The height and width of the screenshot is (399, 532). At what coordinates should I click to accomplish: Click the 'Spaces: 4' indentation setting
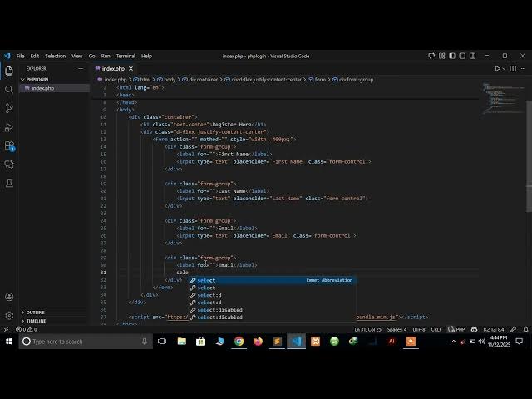[397, 329]
